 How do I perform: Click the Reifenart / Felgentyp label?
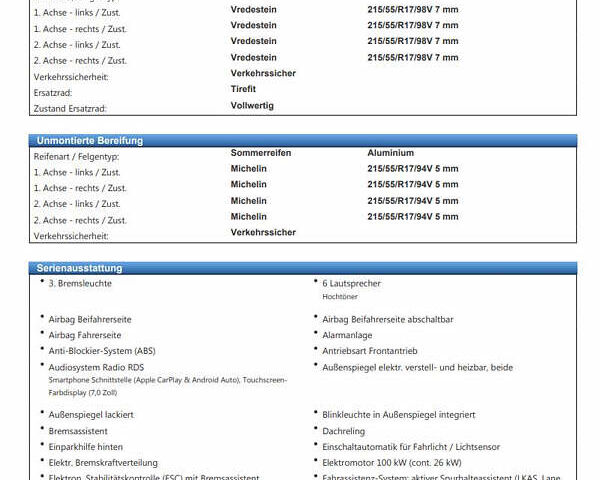tap(77, 156)
